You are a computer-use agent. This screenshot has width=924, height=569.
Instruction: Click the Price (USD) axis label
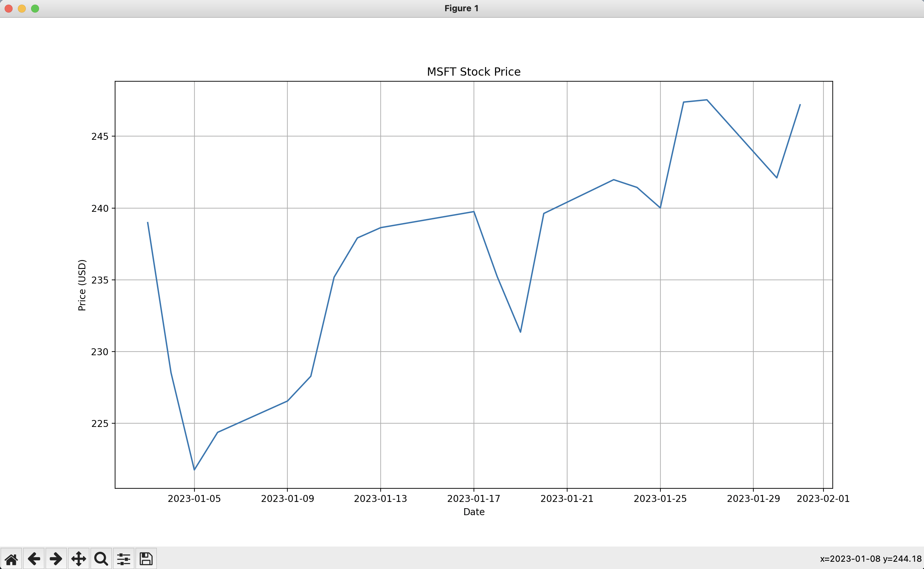[82, 285]
